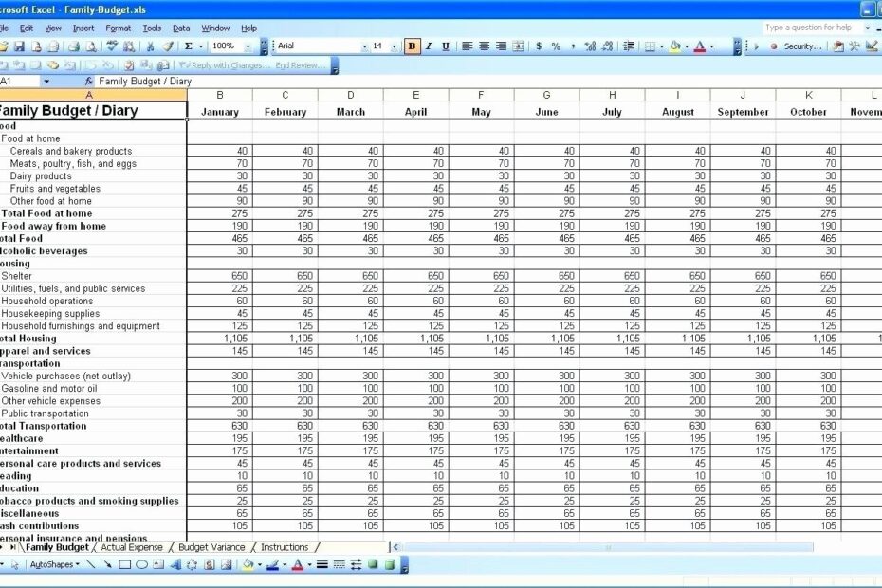Run the spelling checker
Image resolution: width=882 pixels, height=588 pixels.
pyautogui.click(x=110, y=46)
